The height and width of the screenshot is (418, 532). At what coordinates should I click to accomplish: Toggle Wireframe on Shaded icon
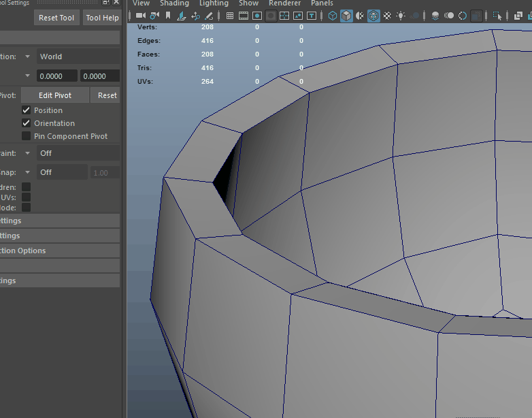373,16
